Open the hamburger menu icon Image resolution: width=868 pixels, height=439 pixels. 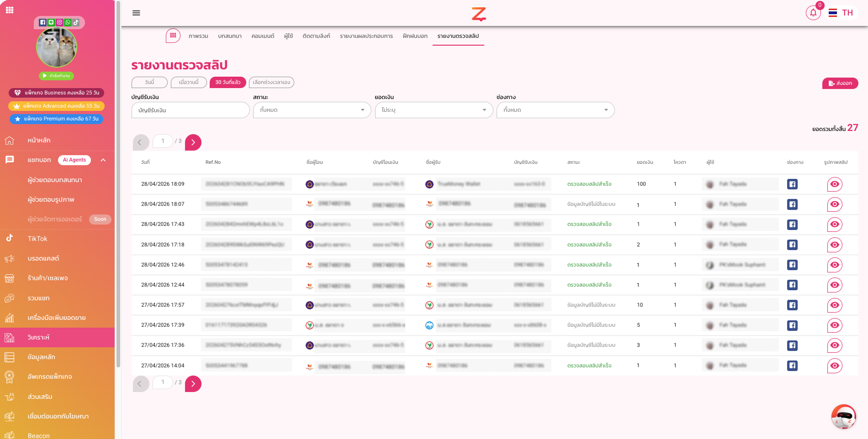coord(136,13)
